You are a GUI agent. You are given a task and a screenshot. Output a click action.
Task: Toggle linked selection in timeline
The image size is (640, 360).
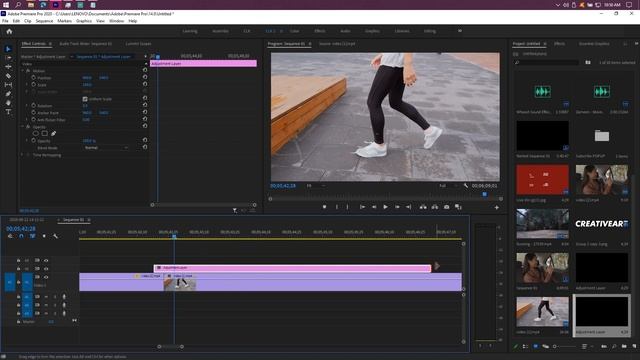click(x=33, y=236)
